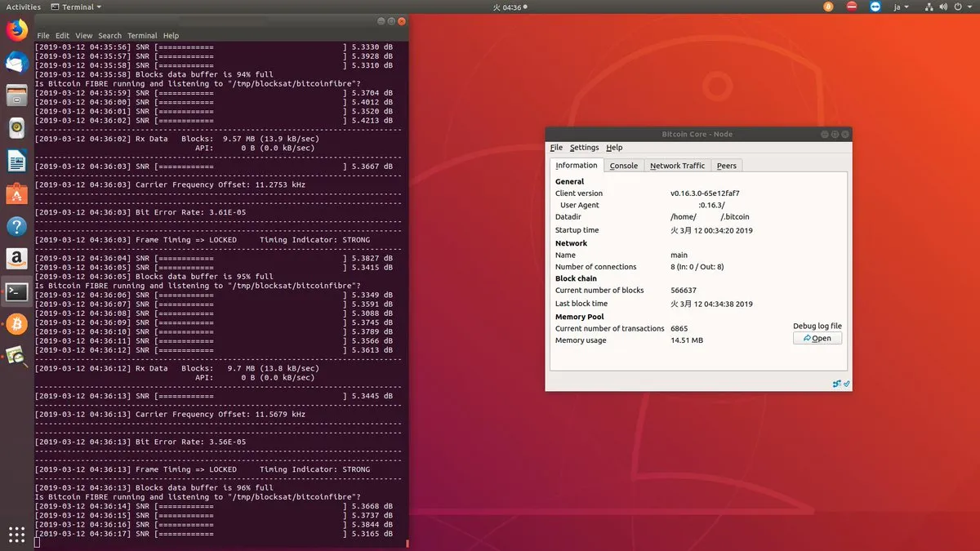This screenshot has width=980, height=551.
Task: Switch to the Console tab
Action: (624, 166)
